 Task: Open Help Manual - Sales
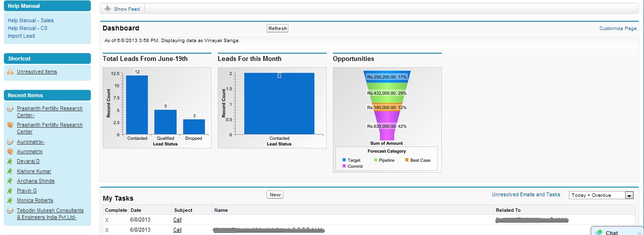point(30,20)
